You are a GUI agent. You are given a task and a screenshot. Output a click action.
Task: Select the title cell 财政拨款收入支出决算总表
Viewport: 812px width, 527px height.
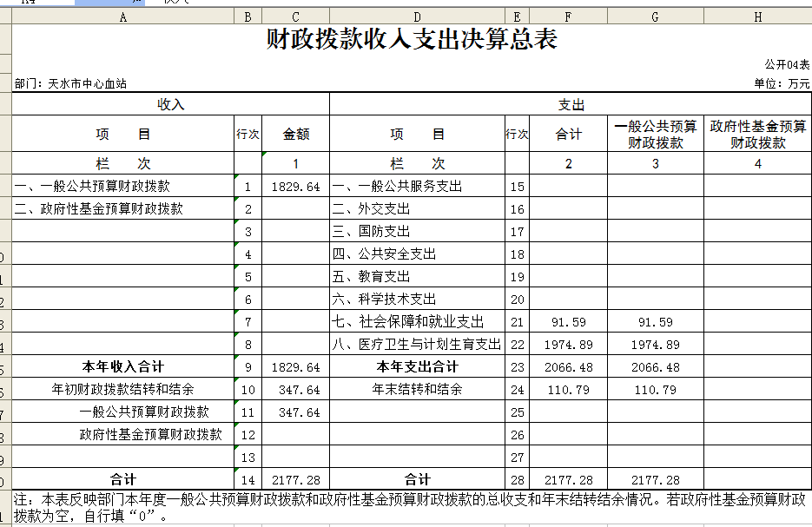(411, 40)
